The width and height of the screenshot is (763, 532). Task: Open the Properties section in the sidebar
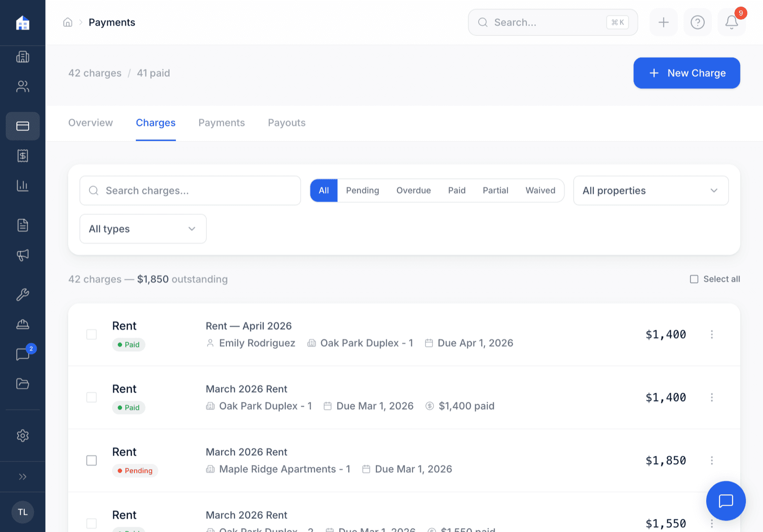[22, 57]
